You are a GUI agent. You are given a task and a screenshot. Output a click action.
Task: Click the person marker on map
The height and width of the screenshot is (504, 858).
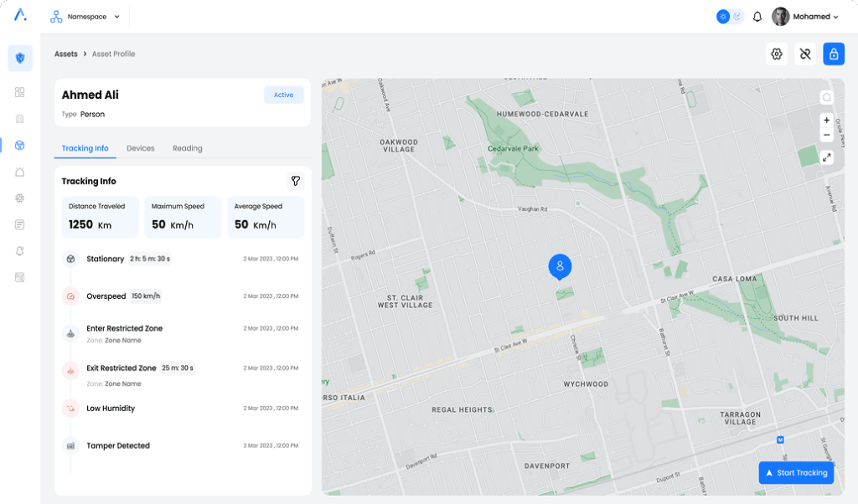[x=560, y=266]
